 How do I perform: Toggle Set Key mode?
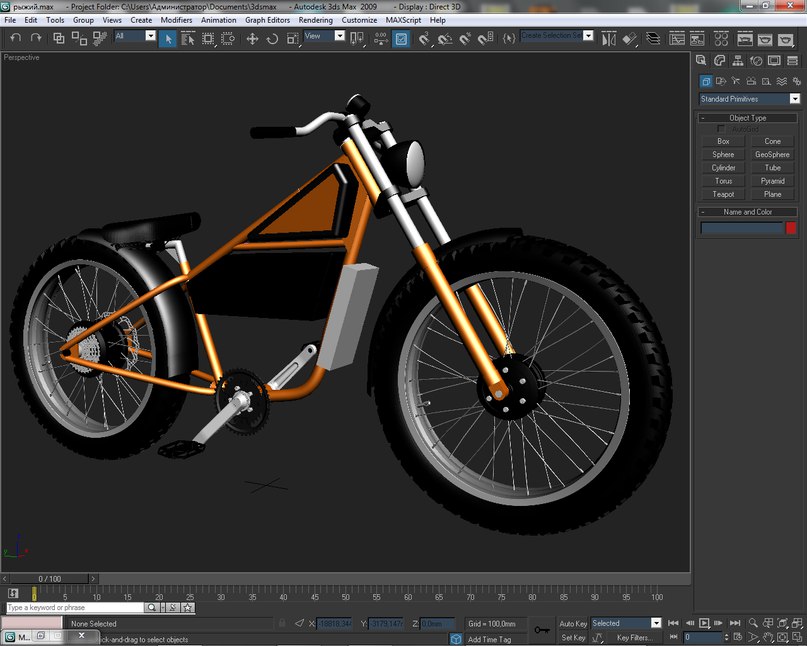[x=573, y=637]
